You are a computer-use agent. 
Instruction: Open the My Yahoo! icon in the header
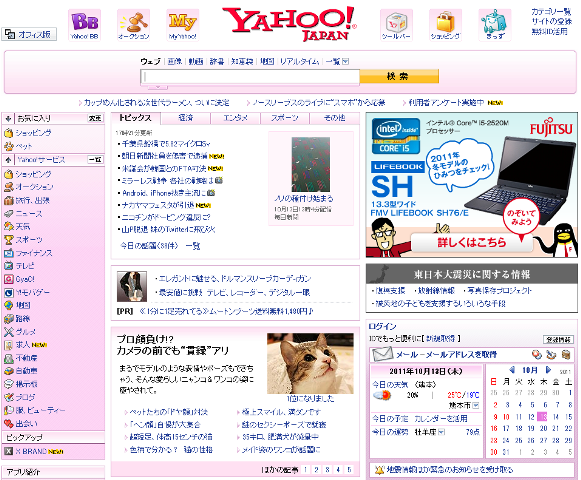point(182,25)
